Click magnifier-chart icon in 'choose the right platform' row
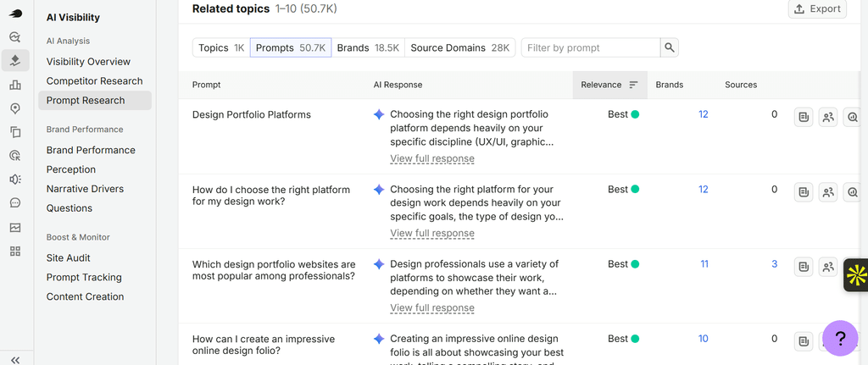Image resolution: width=868 pixels, height=365 pixels. pyautogui.click(x=853, y=192)
